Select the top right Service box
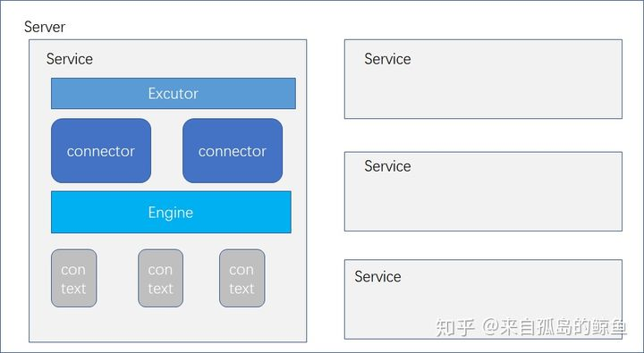 coord(483,80)
